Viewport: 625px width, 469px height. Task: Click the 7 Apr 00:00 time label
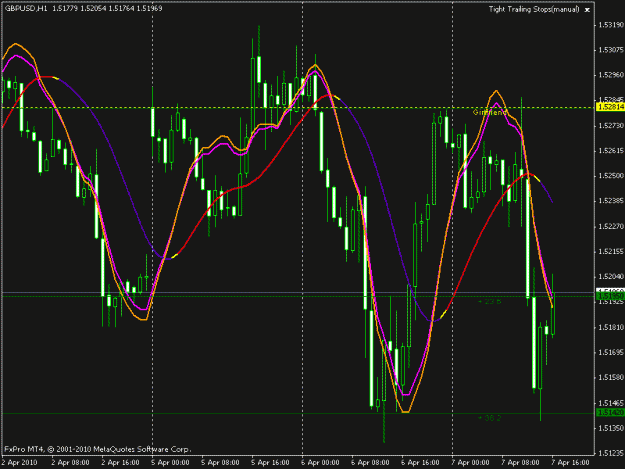[x=470, y=463]
